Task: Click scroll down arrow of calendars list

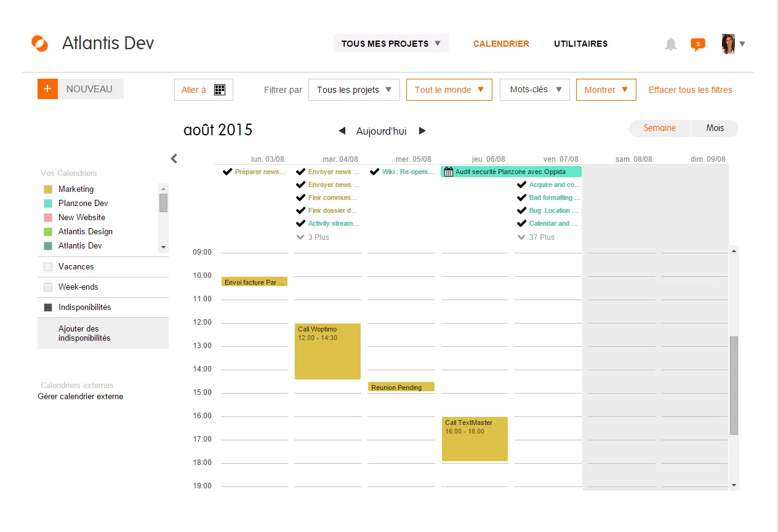Action: coord(163,247)
